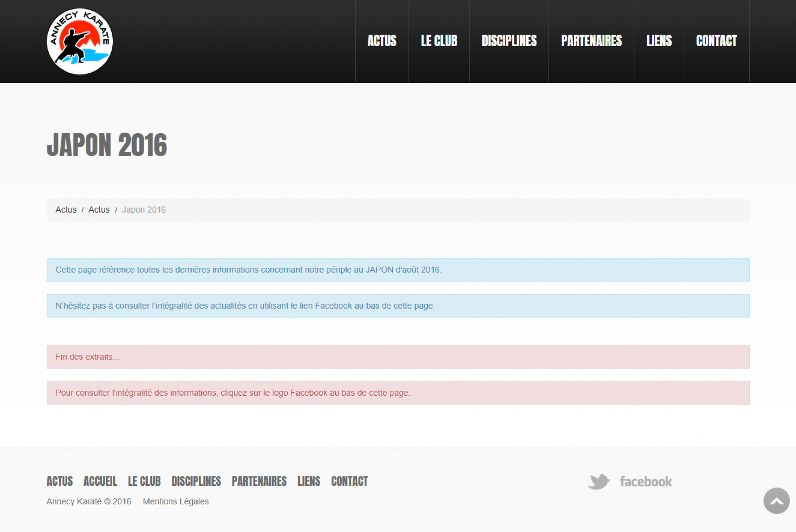This screenshot has width=796, height=532.
Task: Navigate to CONTACT in the header
Action: (x=716, y=41)
